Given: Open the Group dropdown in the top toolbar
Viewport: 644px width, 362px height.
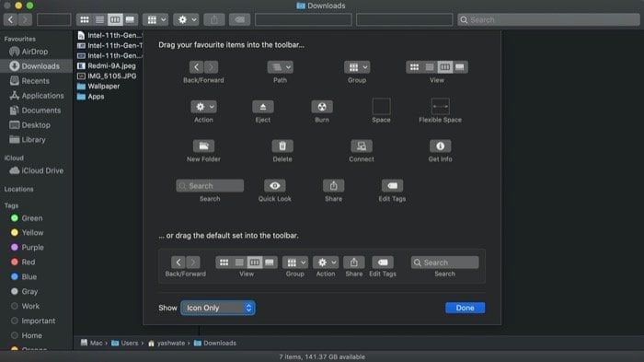Looking at the screenshot, I should click(155, 19).
